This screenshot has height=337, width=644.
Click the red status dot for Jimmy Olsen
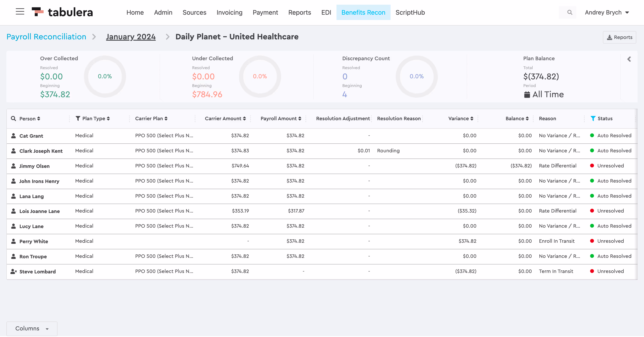[x=592, y=166]
